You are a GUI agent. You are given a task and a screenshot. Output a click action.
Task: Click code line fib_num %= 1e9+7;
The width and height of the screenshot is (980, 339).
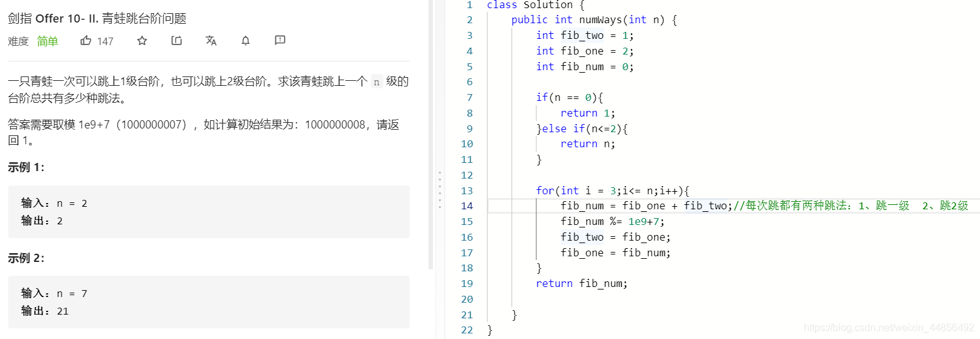pos(612,221)
